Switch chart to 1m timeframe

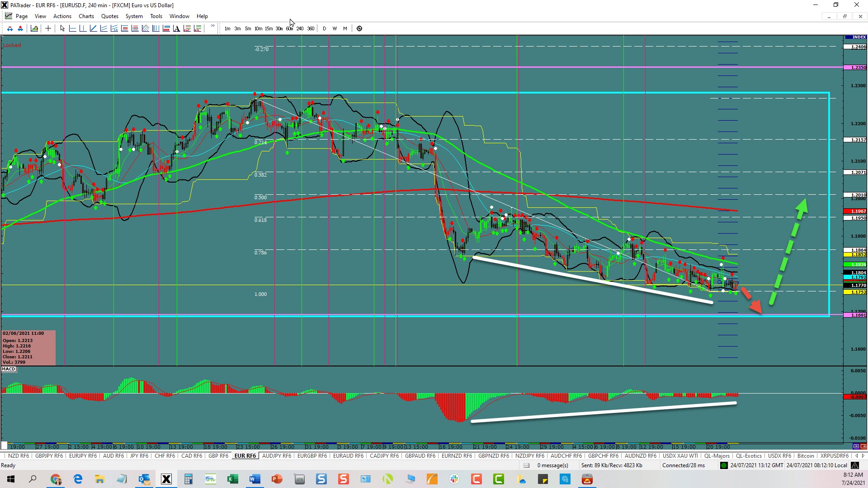(x=227, y=28)
